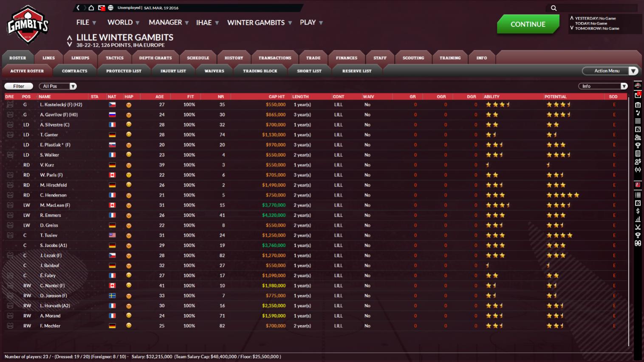Open the Injury List tab

click(x=173, y=71)
